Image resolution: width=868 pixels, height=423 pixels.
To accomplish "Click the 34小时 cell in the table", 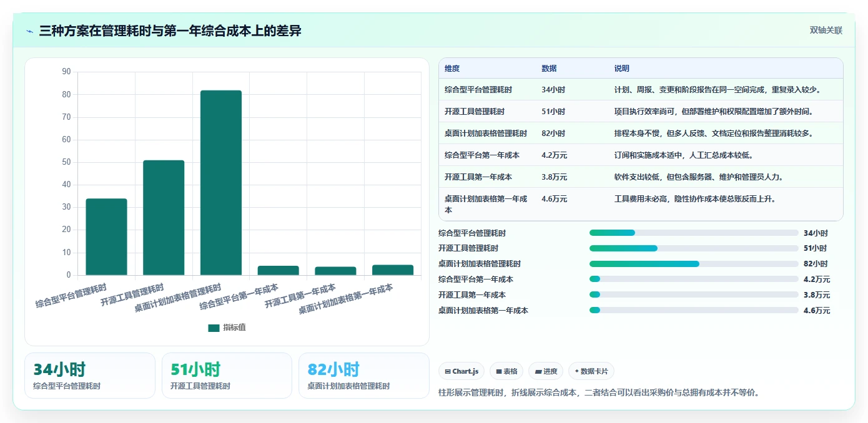I will [553, 90].
